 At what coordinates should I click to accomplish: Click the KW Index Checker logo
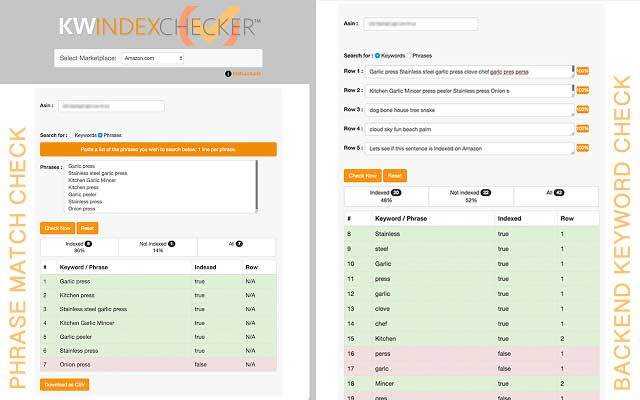(158, 26)
